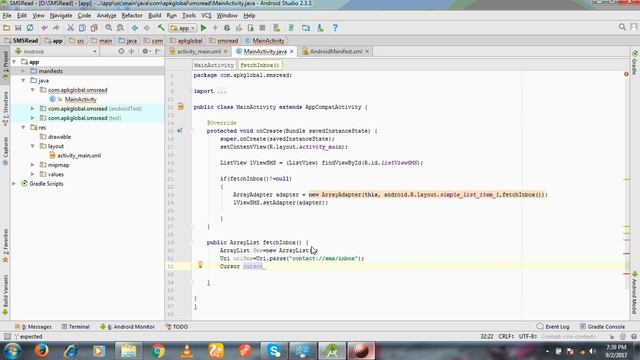The image size is (640, 360).
Task: Click the Back navigation arrow
Action: 135,28
